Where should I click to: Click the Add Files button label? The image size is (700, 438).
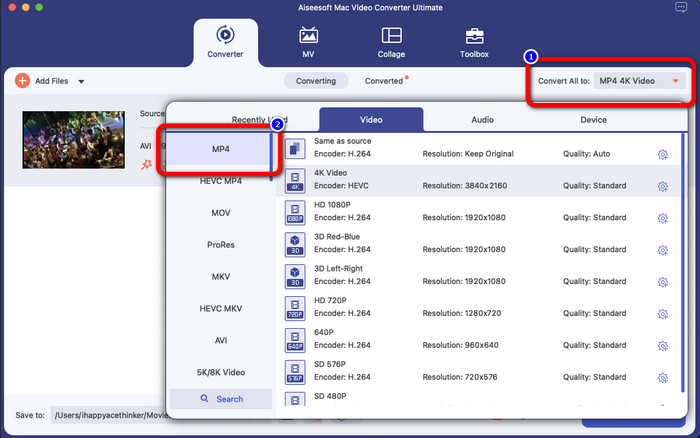tap(52, 81)
